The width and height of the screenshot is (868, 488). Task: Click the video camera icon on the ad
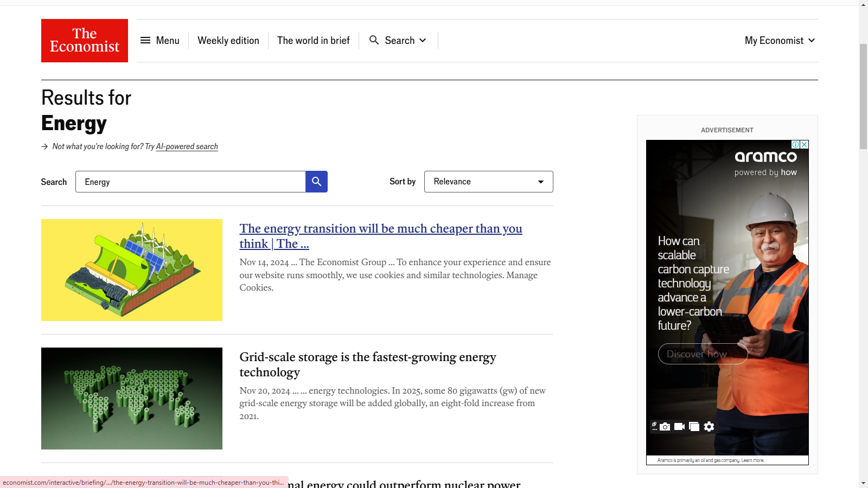[x=679, y=427]
